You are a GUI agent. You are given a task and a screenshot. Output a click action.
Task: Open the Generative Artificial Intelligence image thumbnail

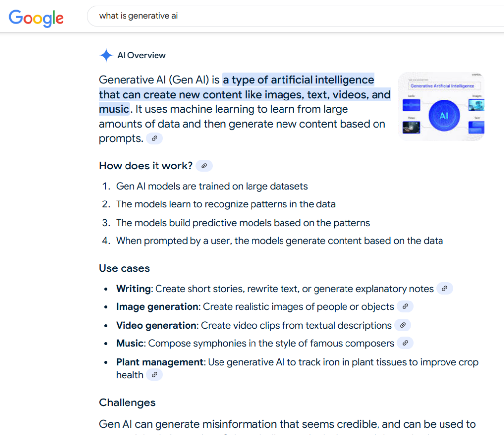(441, 106)
